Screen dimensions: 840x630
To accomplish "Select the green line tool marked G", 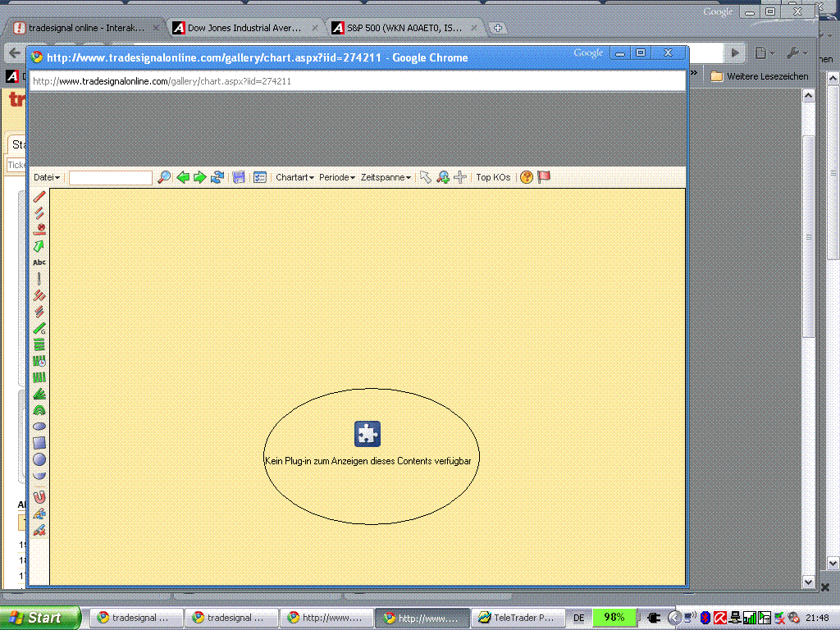I will tap(39, 328).
